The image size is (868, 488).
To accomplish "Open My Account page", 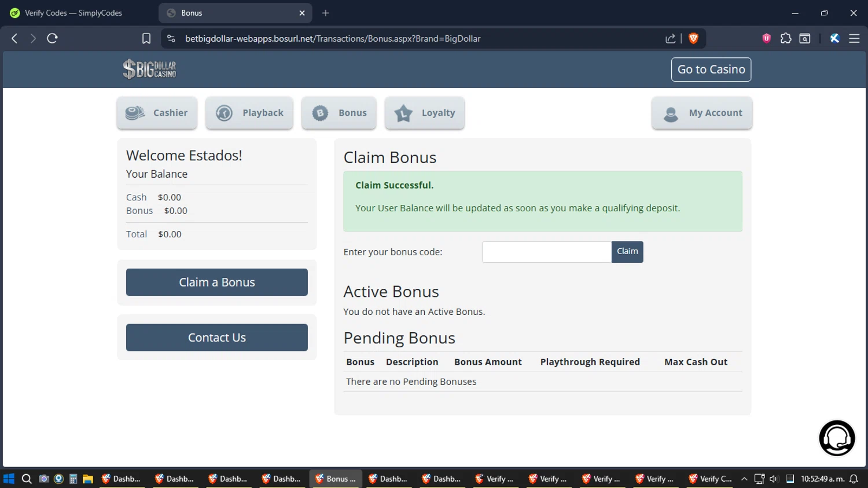I will click(702, 113).
